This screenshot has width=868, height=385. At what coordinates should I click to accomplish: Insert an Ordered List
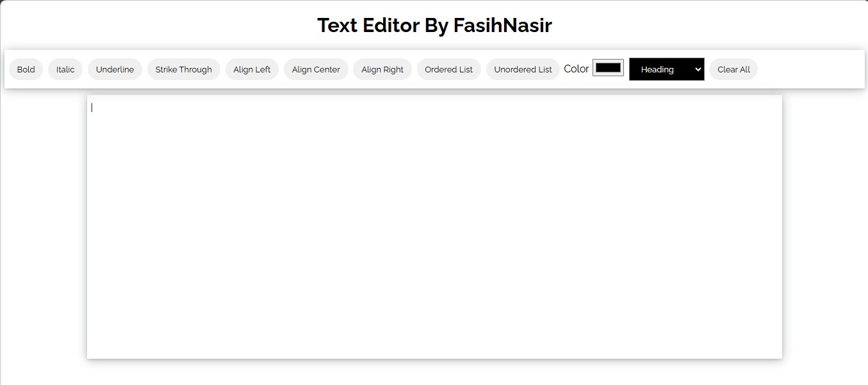tap(448, 69)
